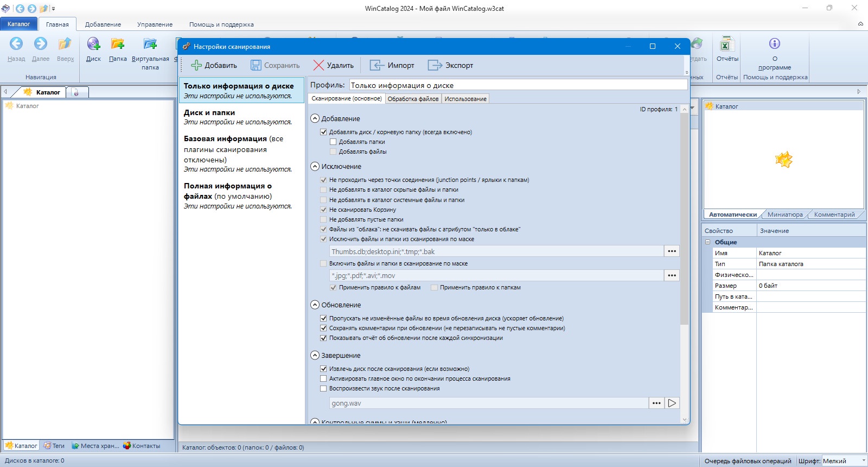This screenshot has height=467, width=868.
Task: Select the 'Диск и папки' profile
Action: [241, 117]
